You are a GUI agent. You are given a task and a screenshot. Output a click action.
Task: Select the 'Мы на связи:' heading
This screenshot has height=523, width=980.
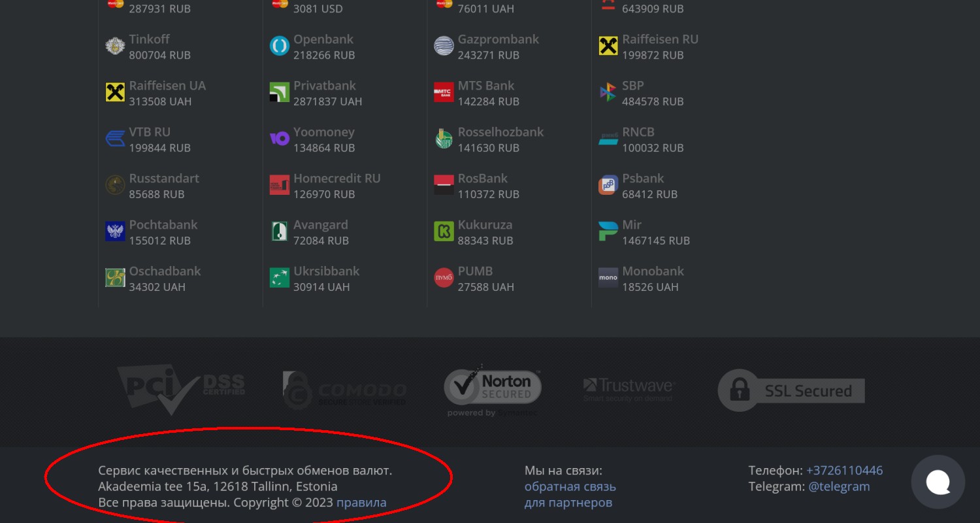563,471
